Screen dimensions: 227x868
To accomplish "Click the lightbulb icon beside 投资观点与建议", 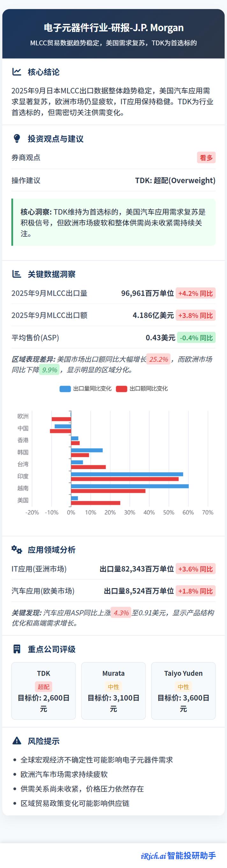I will (x=17, y=139).
